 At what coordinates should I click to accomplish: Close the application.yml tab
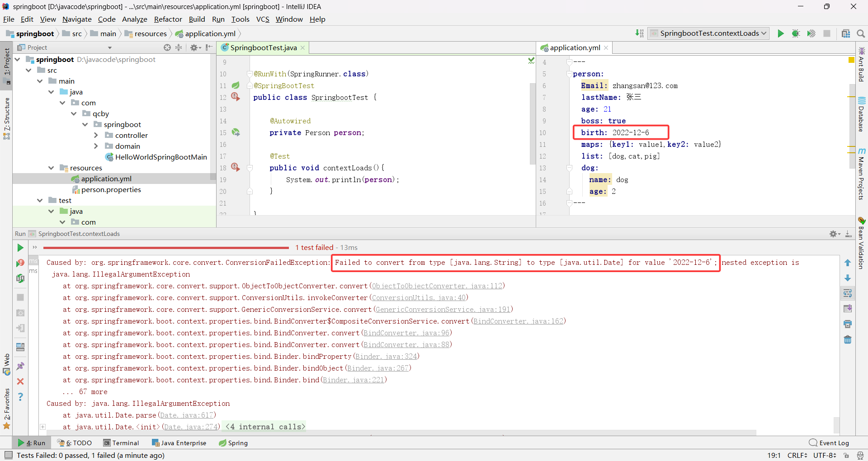pyautogui.click(x=606, y=48)
